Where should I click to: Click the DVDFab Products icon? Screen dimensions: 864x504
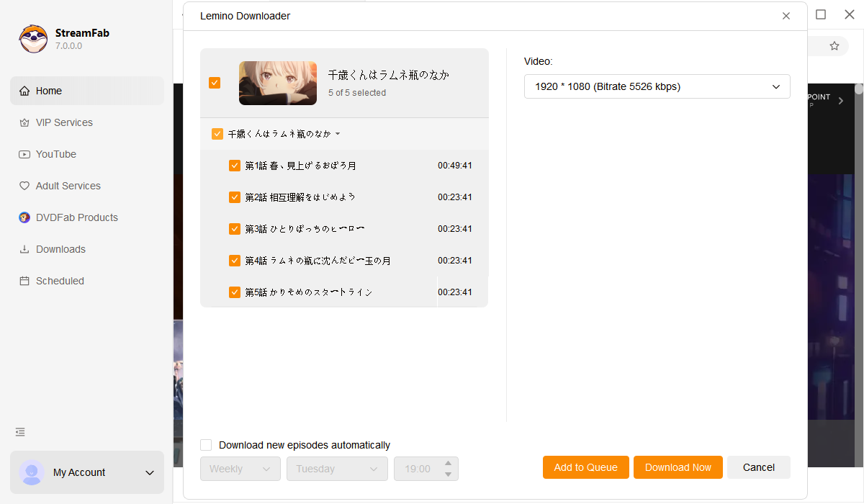pyautogui.click(x=24, y=218)
